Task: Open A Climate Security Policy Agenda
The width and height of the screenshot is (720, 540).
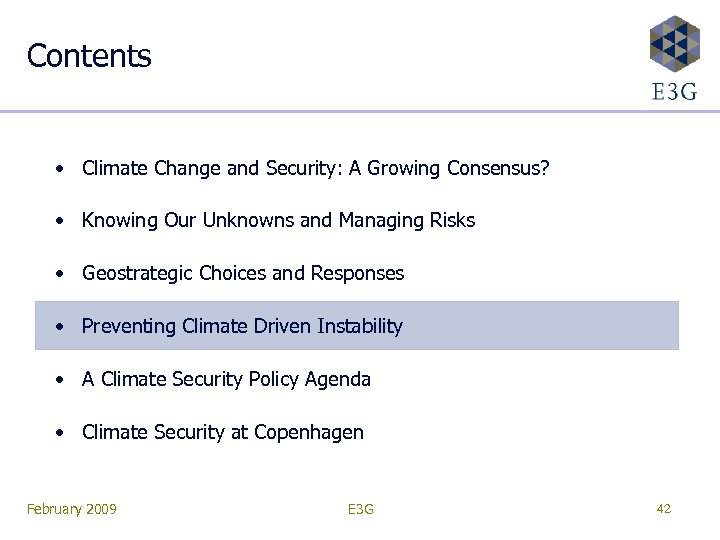Action: pyautogui.click(x=226, y=379)
